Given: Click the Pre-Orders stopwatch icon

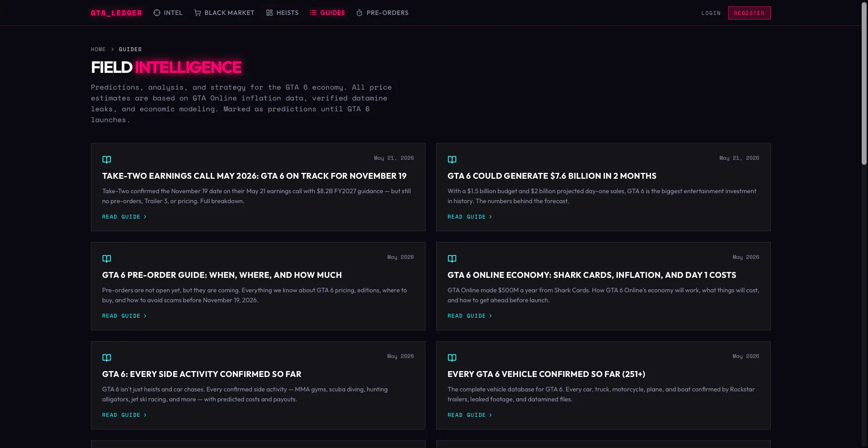Looking at the screenshot, I should pos(359,13).
